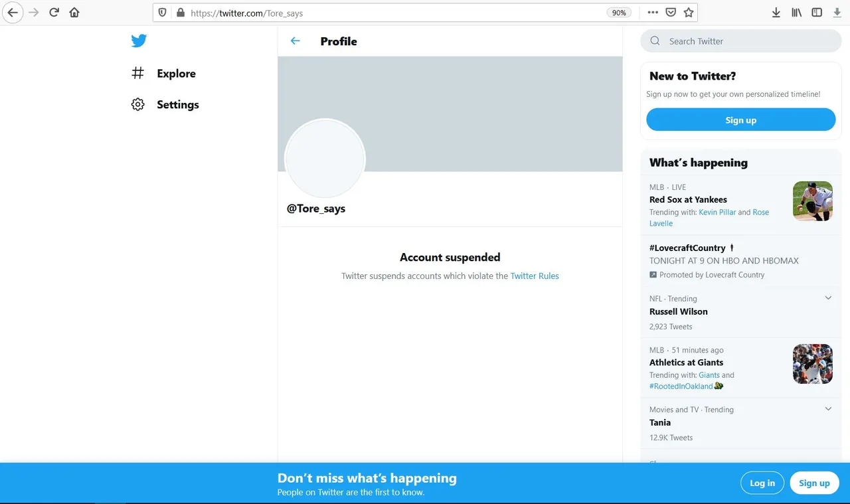Click the 90% zoom level badge
The width and height of the screenshot is (850, 504).
click(x=619, y=13)
